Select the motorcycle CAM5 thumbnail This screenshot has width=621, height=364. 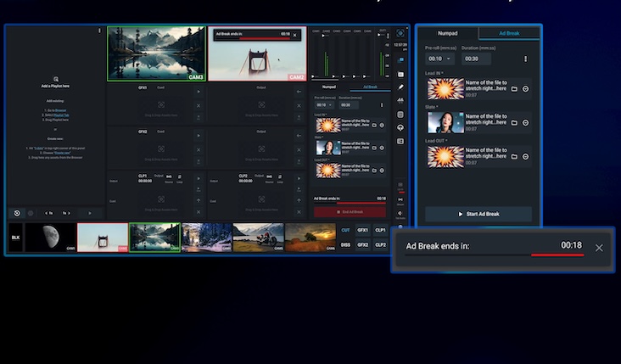tap(259, 238)
